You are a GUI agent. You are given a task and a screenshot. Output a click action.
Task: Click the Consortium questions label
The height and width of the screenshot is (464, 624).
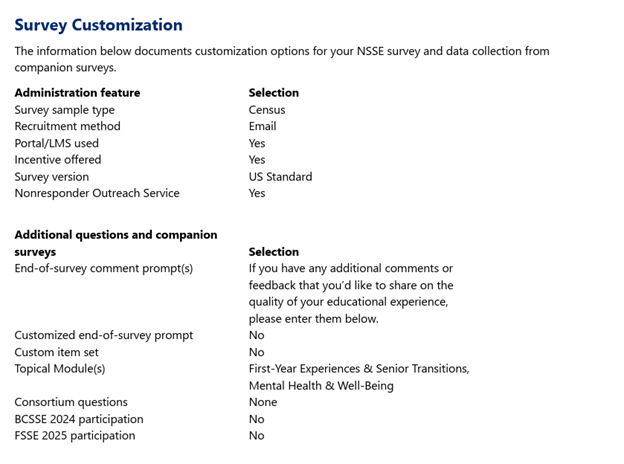coord(71,402)
